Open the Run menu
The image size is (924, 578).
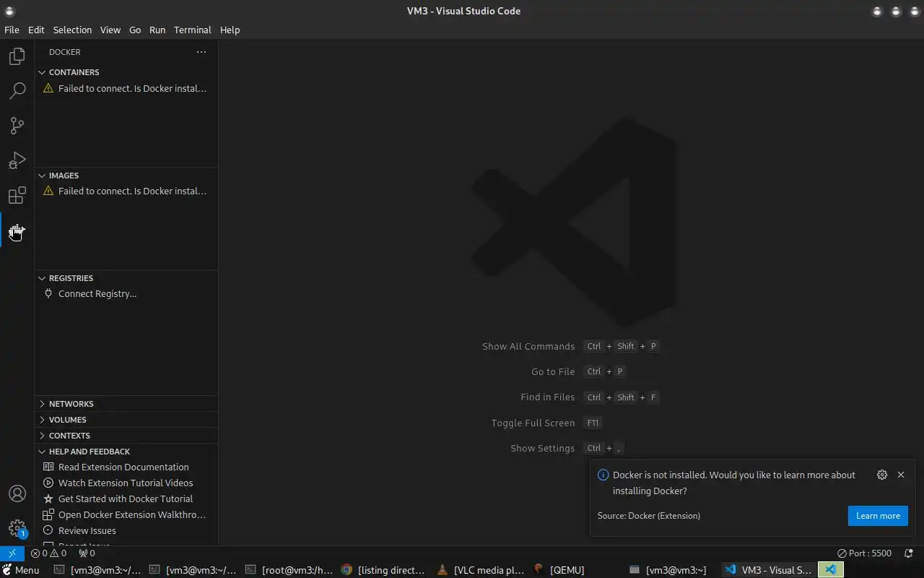[157, 30]
